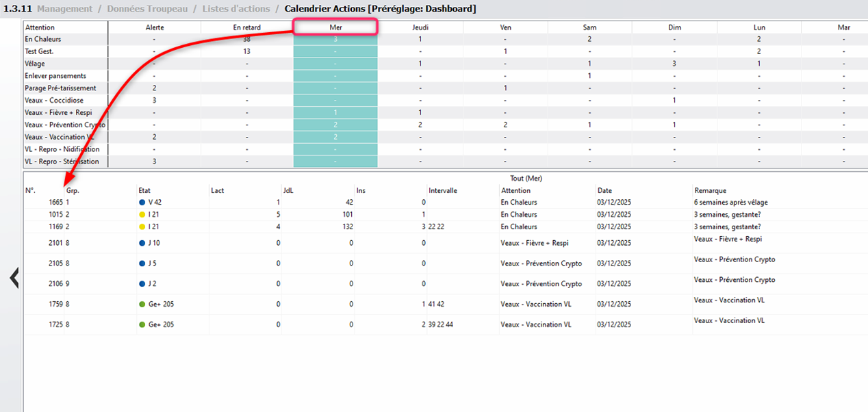Click the blue dot next to J 10

pyautogui.click(x=142, y=243)
